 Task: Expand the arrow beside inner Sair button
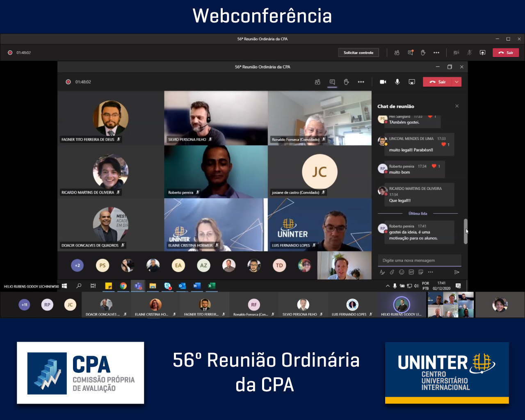pos(457,82)
